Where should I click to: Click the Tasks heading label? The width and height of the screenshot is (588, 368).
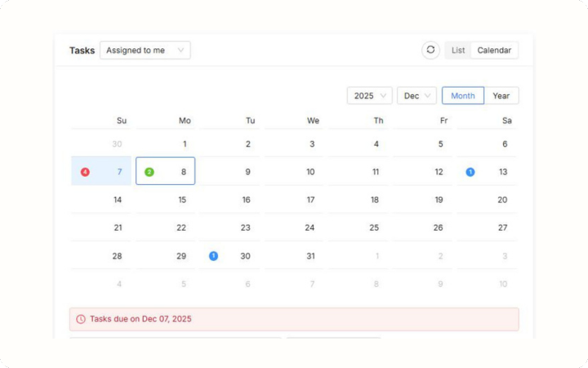pyautogui.click(x=82, y=51)
